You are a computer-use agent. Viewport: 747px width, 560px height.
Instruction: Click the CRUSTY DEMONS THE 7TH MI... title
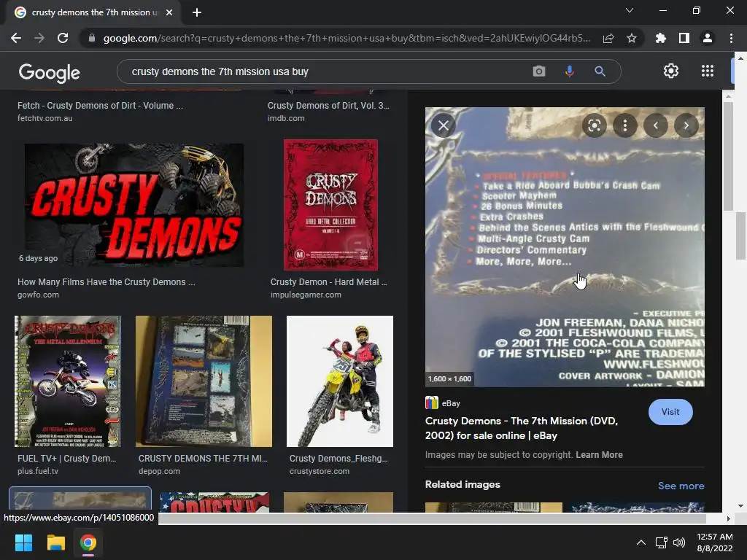(203, 459)
